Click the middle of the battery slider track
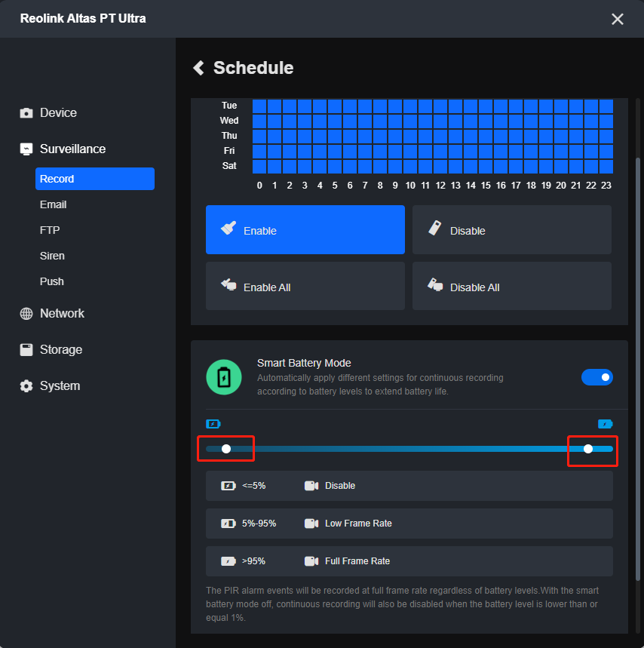 409,449
